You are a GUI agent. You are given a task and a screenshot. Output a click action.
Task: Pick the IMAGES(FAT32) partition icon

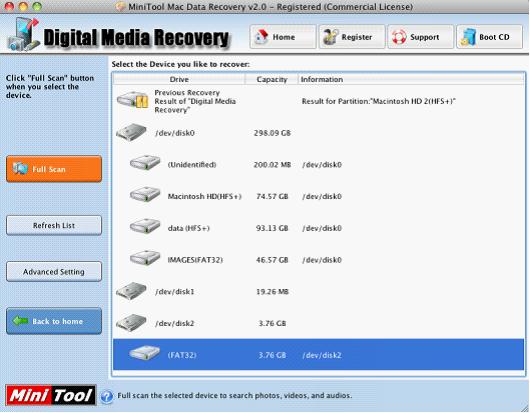[145, 259]
